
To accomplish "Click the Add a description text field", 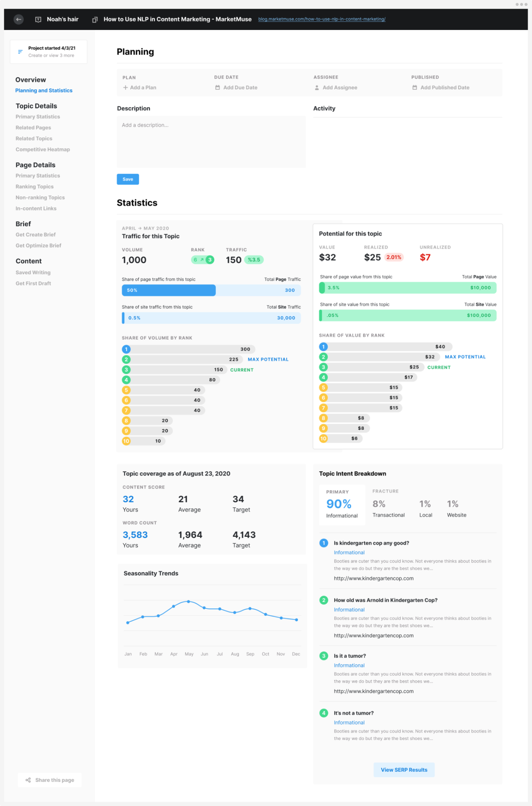I will tap(211, 142).
